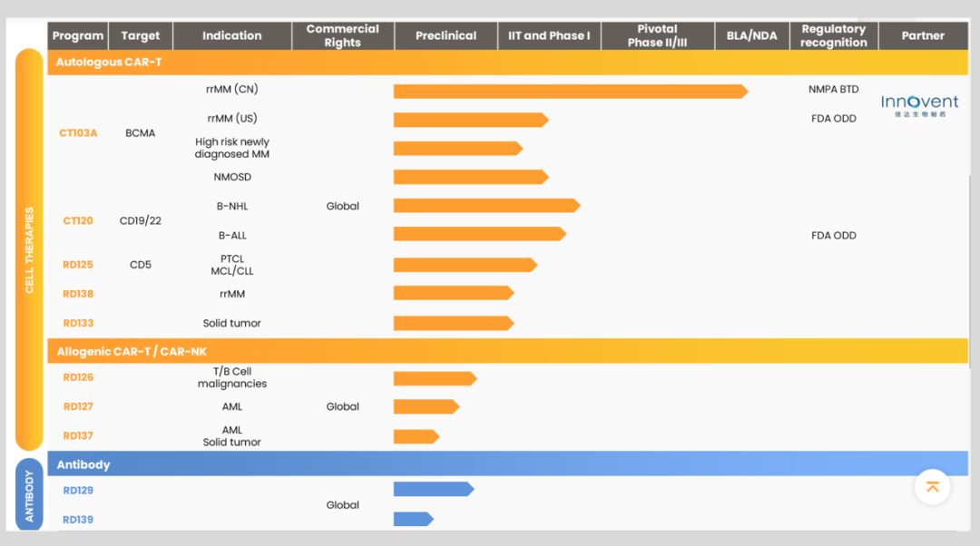The width and height of the screenshot is (980, 546).
Task: Click the CT120 program name
Action: tap(78, 221)
